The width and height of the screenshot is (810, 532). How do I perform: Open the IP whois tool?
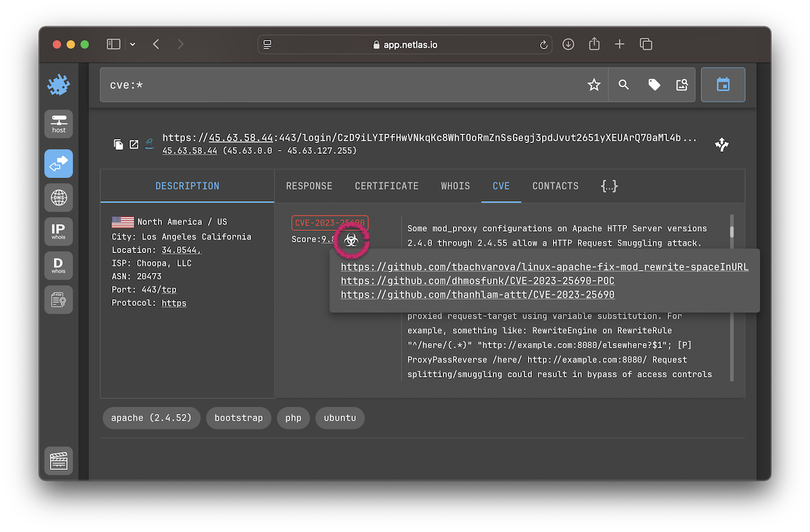click(x=58, y=231)
